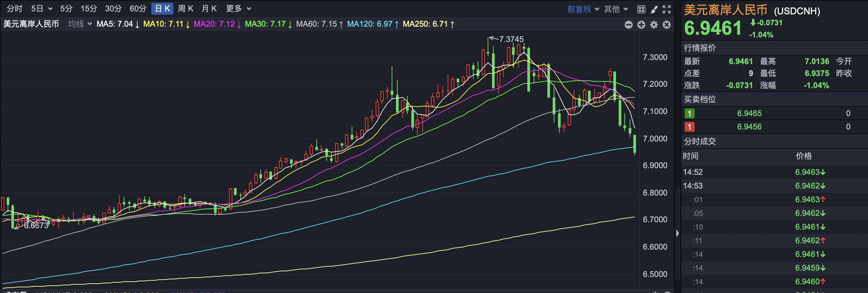
Task: Expand the 前复权 adjustment dropdown
Action: (583, 9)
